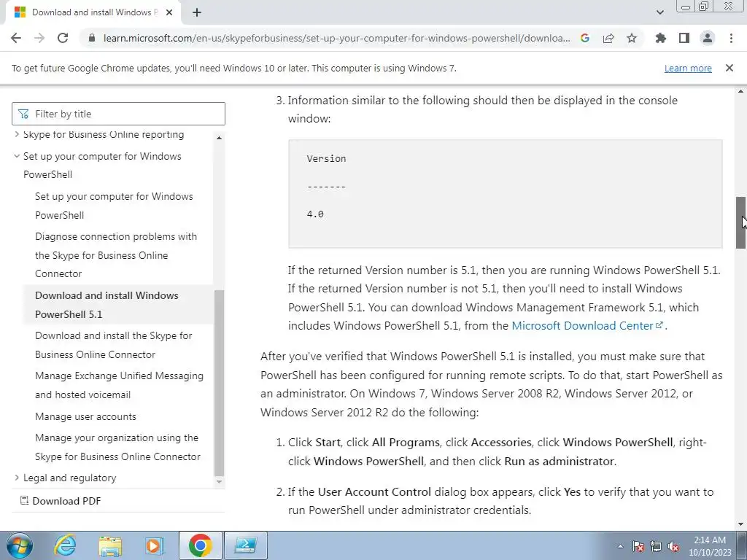
Task: Open the child Set up your computer for Windows PowerShell article
Action: [114, 205]
